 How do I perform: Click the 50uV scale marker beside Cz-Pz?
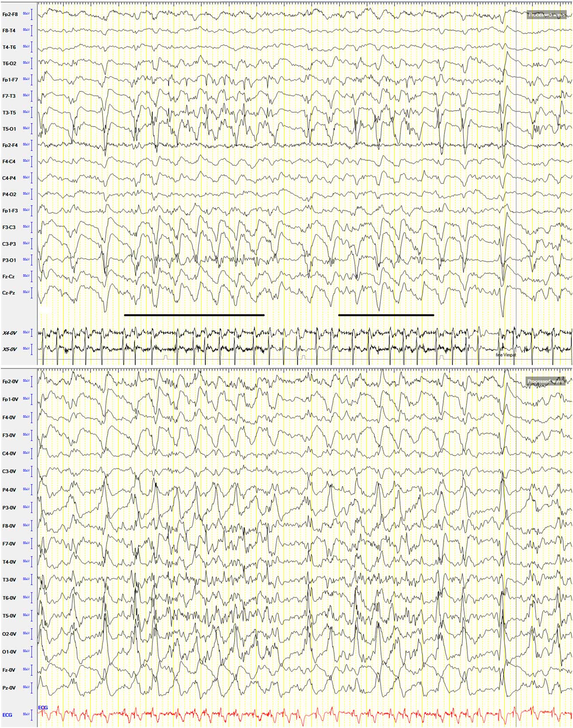26,292
